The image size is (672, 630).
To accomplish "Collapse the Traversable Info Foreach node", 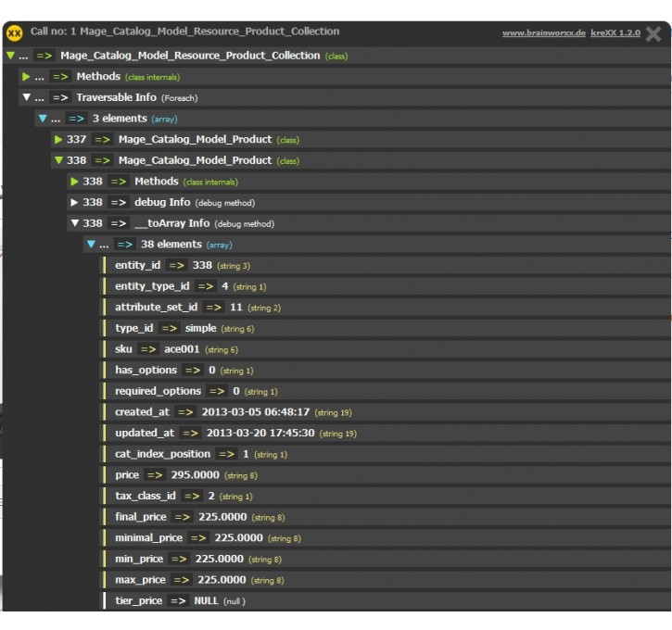I will (x=27, y=97).
